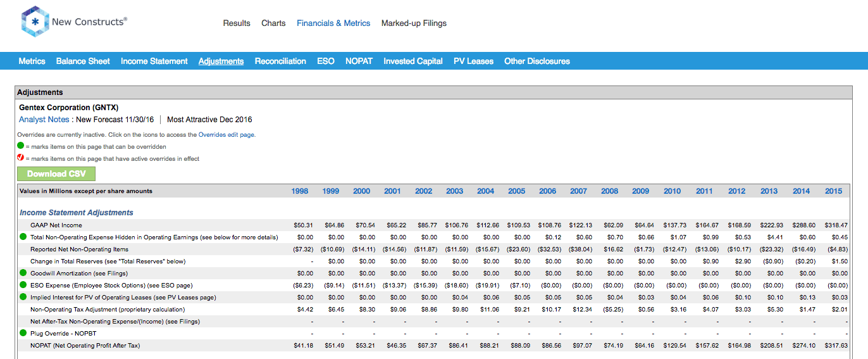Switch to the Balance Sheet tab
Screen dimensions: 868x359
83,61
